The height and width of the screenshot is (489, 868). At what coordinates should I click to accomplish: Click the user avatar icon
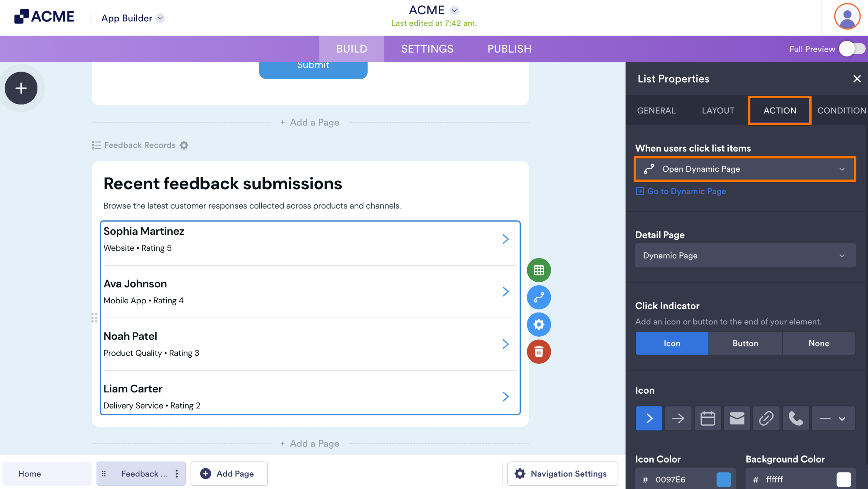[847, 17]
